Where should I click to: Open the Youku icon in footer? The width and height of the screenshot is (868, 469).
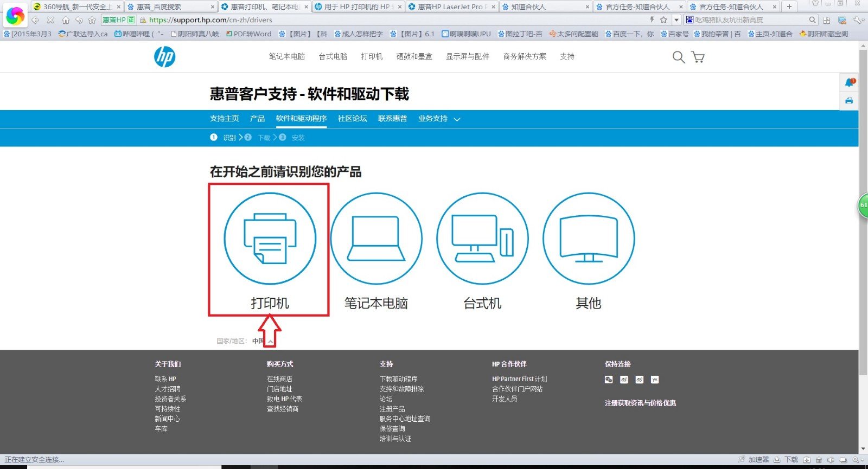(655, 380)
